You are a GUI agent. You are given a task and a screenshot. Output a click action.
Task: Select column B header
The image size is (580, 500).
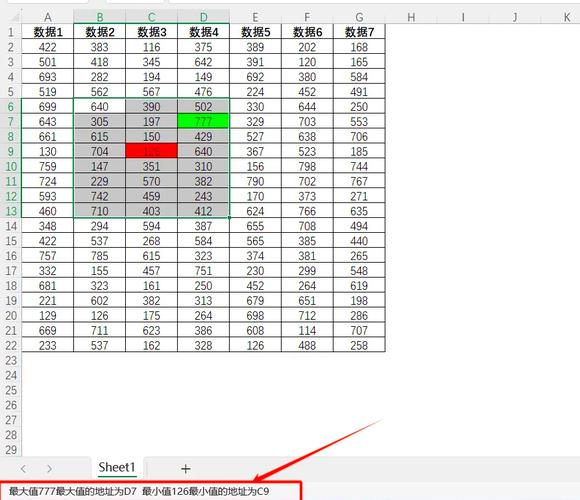[x=100, y=17]
